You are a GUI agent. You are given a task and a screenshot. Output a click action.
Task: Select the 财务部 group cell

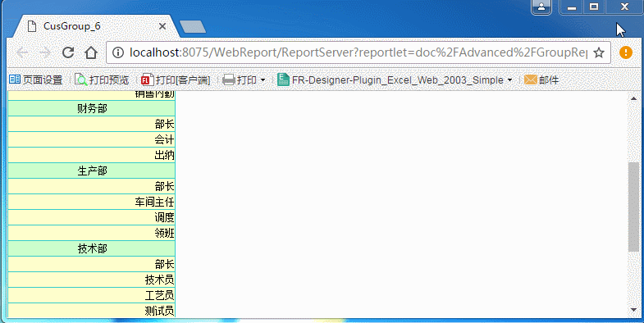pos(92,108)
